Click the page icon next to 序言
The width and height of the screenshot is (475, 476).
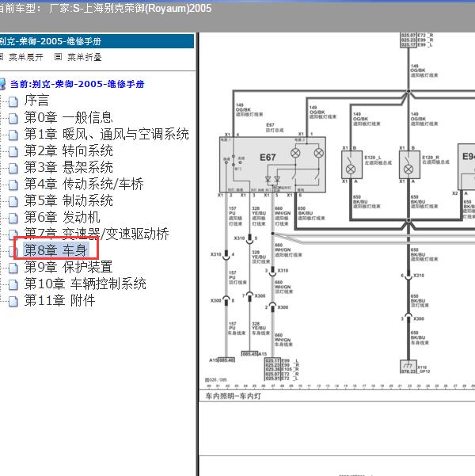pyautogui.click(x=13, y=102)
